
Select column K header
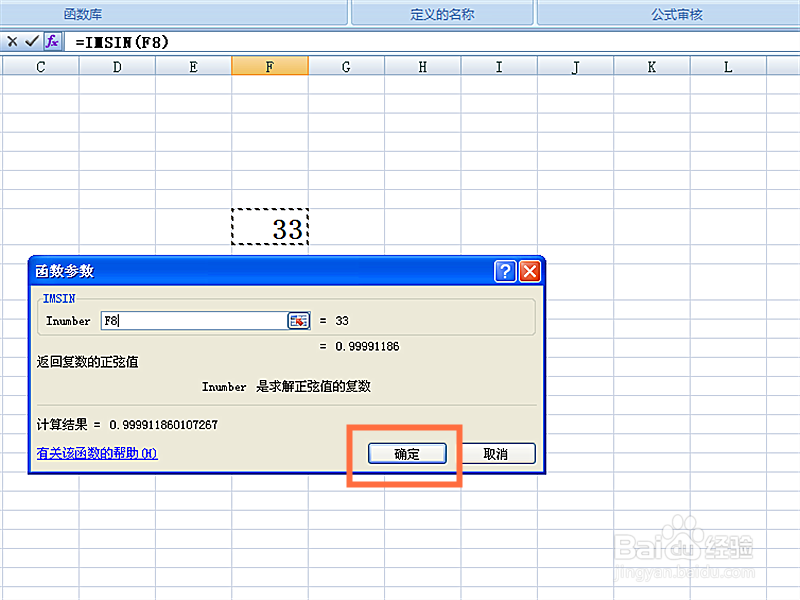point(652,67)
